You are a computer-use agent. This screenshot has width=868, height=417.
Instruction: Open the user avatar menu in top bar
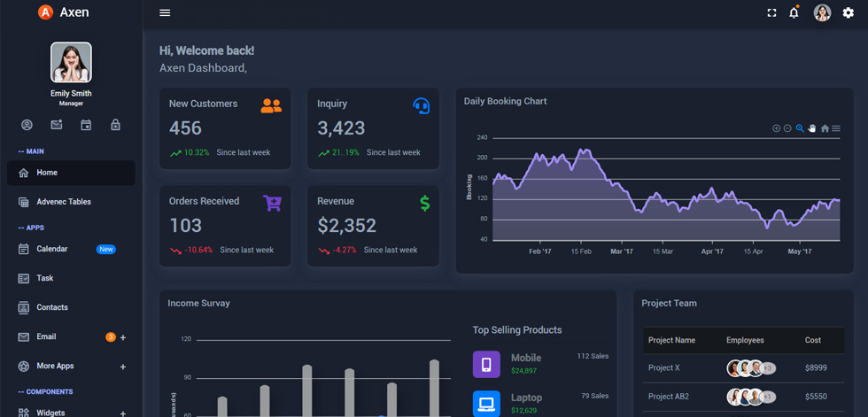click(x=822, y=12)
